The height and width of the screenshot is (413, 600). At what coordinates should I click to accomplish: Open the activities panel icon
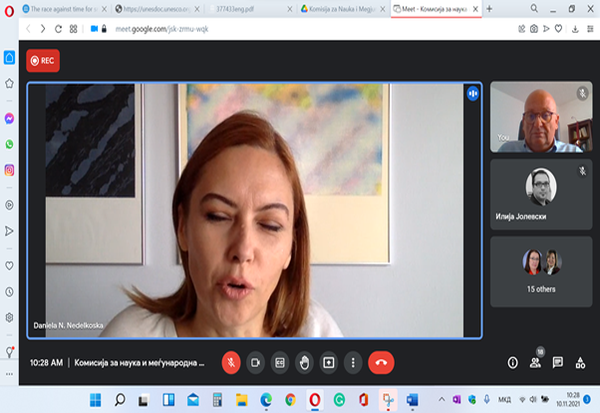[581, 362]
